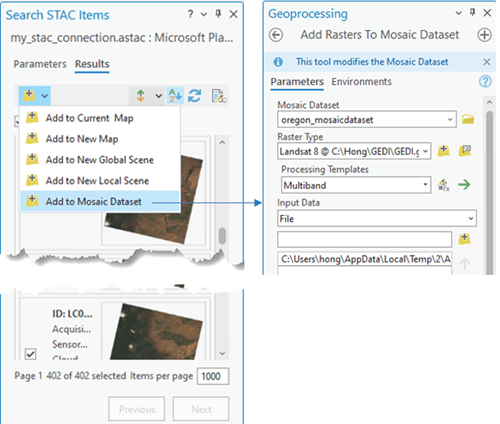Edit the processing template function icon
The width and height of the screenshot is (500, 424).
pos(444,185)
